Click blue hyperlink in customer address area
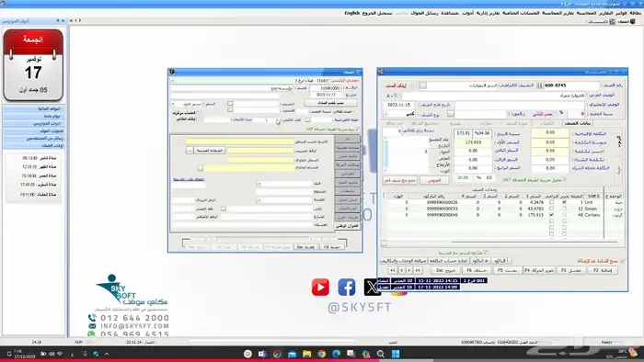This screenshot has height=362, width=644. [189, 179]
